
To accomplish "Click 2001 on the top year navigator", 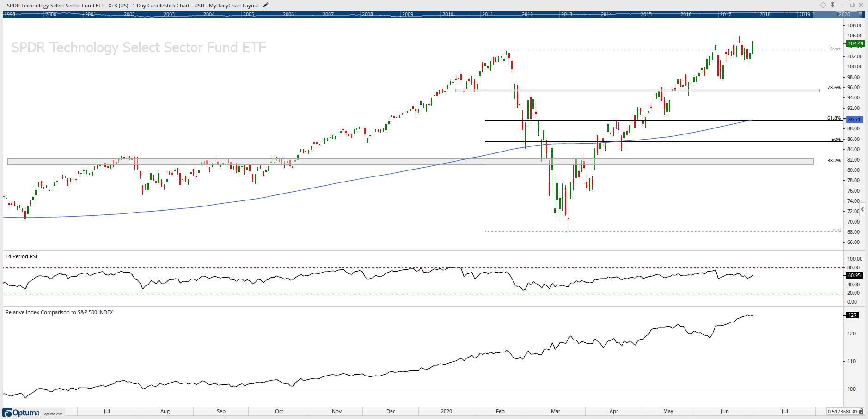I will point(91,14).
